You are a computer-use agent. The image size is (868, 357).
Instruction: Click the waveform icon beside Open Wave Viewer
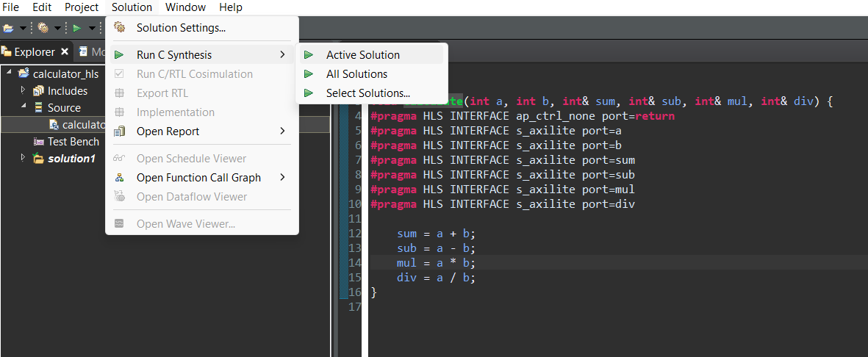click(119, 223)
